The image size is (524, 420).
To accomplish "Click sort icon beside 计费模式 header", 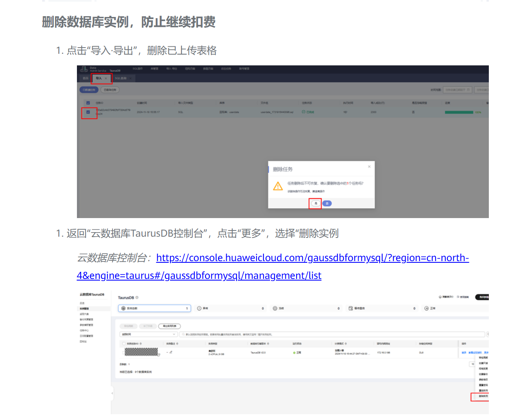I will 346,343.
